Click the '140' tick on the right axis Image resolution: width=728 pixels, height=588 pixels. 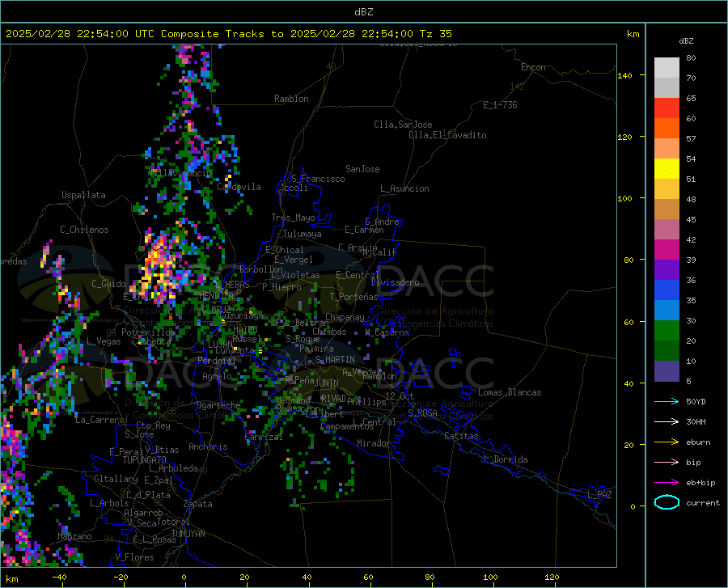point(624,75)
